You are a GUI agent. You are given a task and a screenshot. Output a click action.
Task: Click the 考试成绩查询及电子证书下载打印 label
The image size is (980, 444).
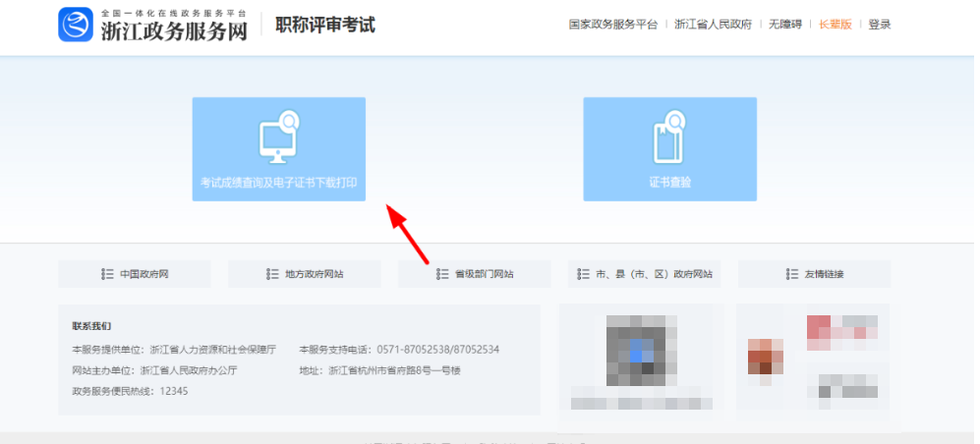pyautogui.click(x=278, y=183)
